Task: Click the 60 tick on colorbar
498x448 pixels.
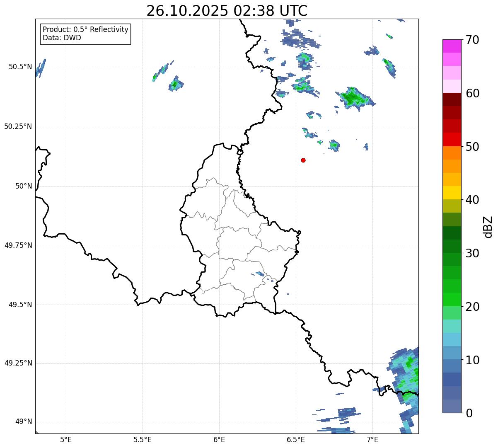Action: click(x=472, y=93)
